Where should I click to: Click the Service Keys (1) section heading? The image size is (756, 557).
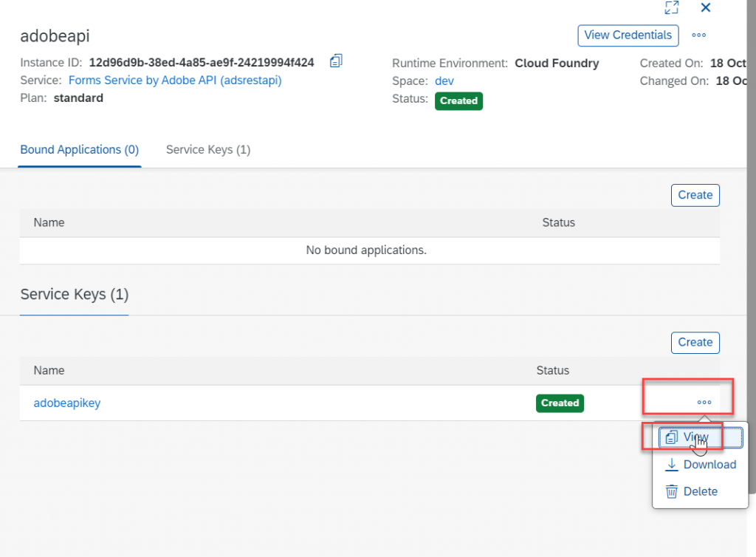click(75, 294)
